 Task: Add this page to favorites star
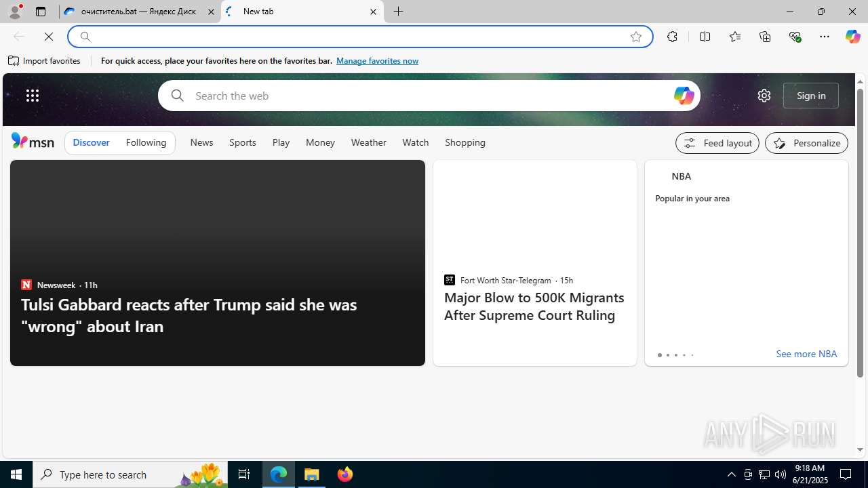click(x=636, y=37)
